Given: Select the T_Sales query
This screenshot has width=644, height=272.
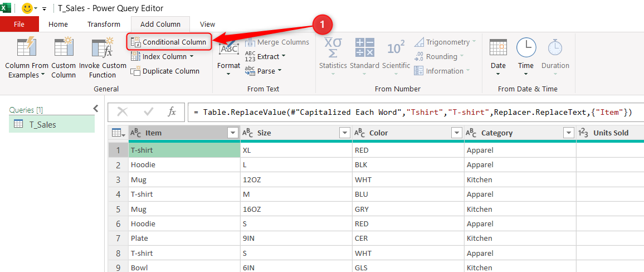Looking at the screenshot, I should tap(52, 124).
